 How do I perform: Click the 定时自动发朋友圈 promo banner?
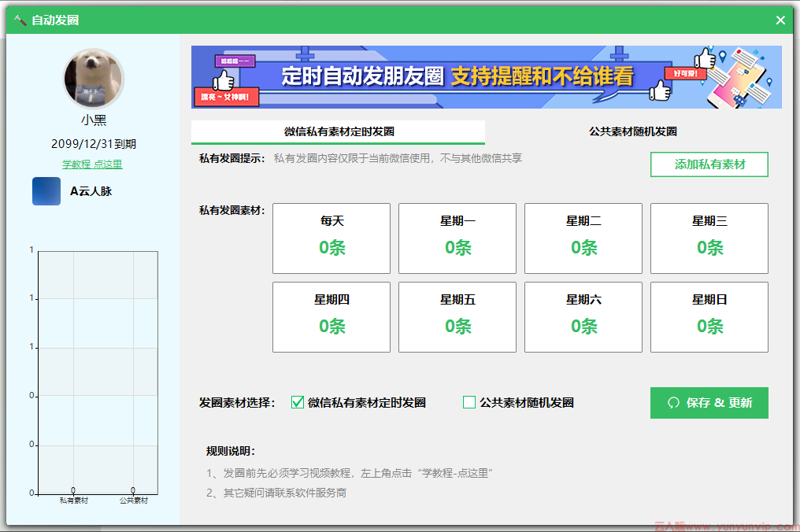click(486, 76)
